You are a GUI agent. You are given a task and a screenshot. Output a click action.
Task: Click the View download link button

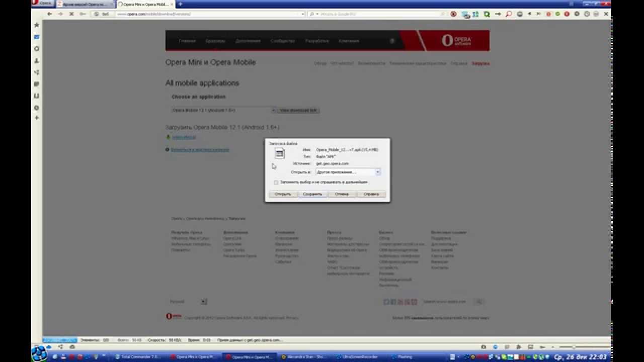tap(298, 110)
